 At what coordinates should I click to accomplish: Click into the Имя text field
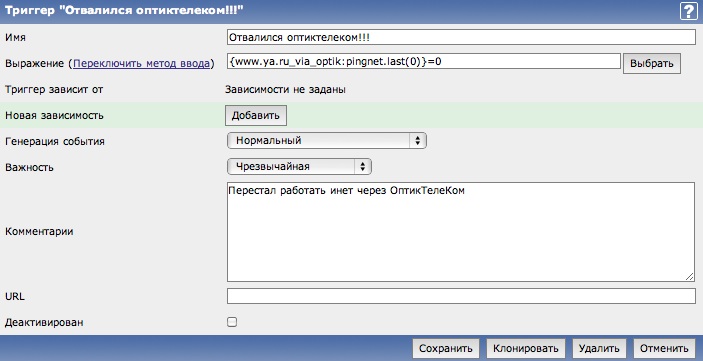pyautogui.click(x=461, y=37)
